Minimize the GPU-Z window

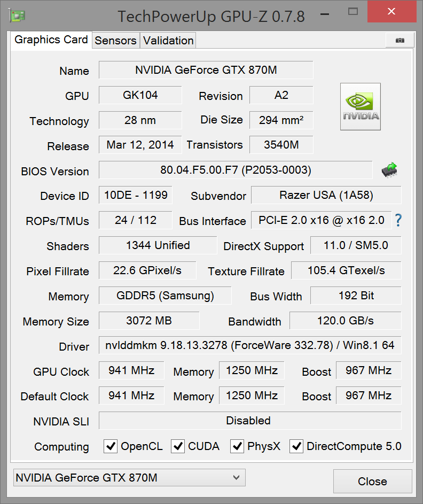click(325, 14)
